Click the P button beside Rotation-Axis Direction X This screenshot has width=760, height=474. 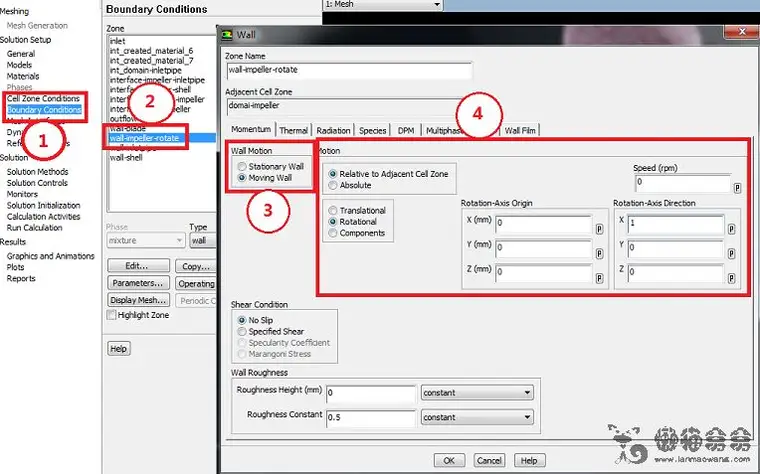point(731,229)
